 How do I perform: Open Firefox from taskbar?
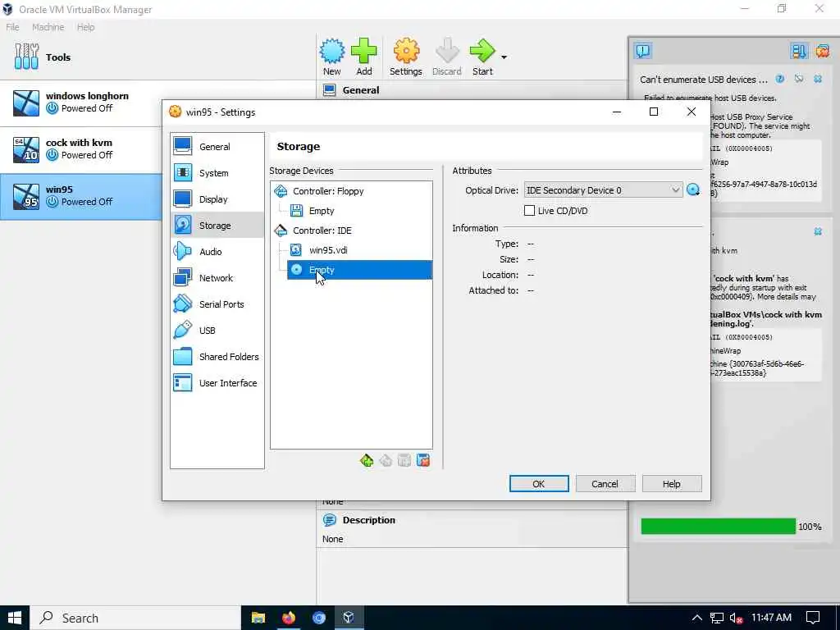(x=289, y=618)
